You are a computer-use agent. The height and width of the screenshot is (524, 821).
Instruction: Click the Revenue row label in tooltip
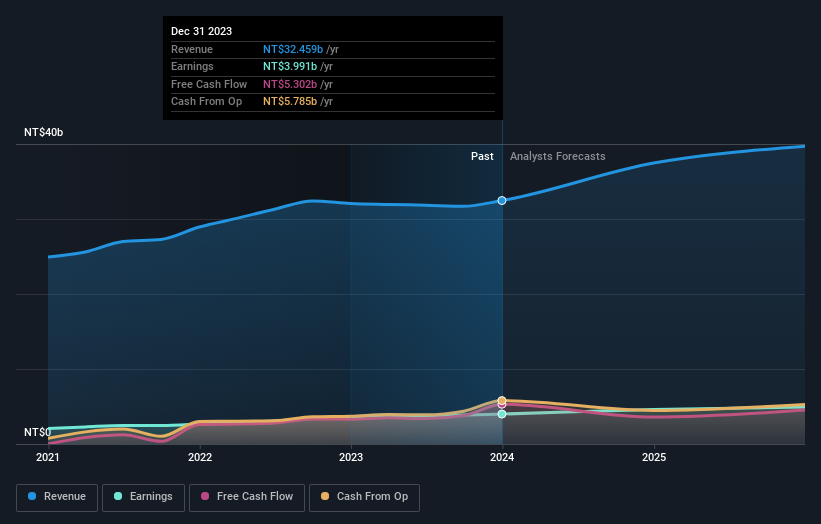(x=192, y=49)
